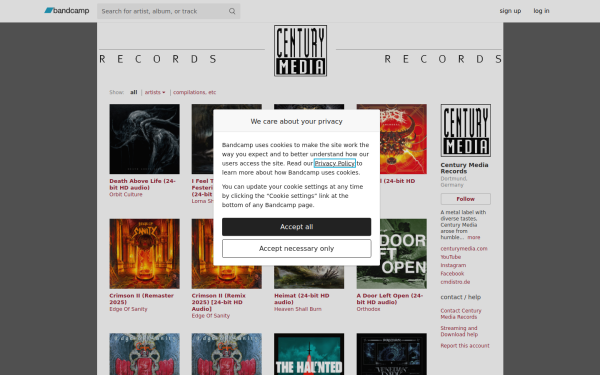Click the Orbit Culture artist name
Screen dimensions: 600x375
coord(126,194)
